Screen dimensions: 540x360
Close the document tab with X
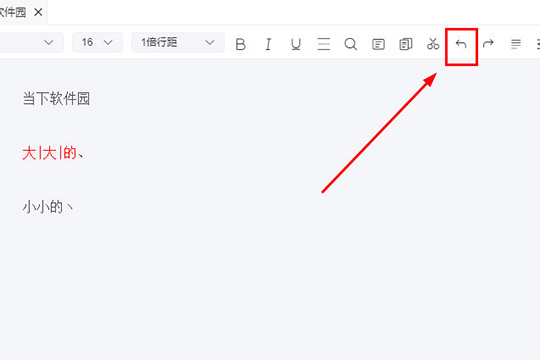pos(38,12)
